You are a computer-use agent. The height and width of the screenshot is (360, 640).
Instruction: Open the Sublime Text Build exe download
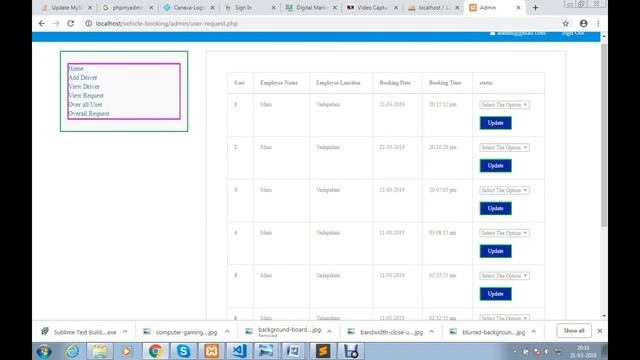click(79, 332)
